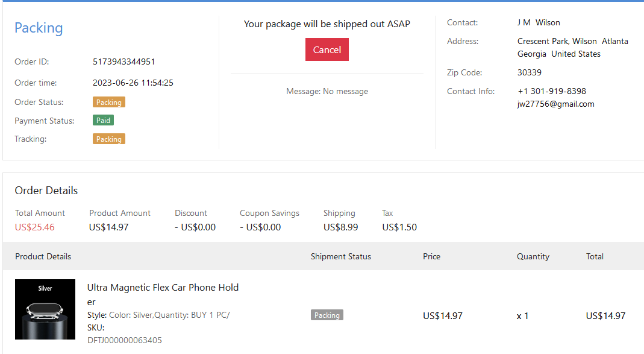Select the zip code 30339
644x354 pixels.
coord(530,72)
